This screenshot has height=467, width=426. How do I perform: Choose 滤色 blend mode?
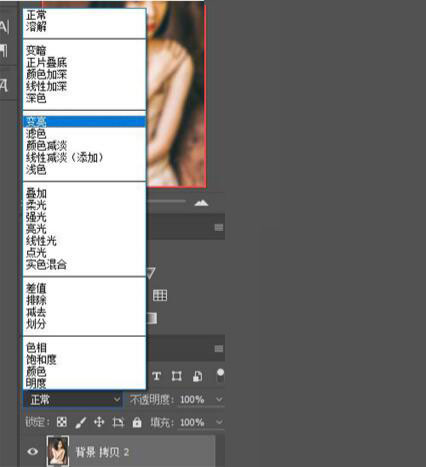click(x=84, y=134)
